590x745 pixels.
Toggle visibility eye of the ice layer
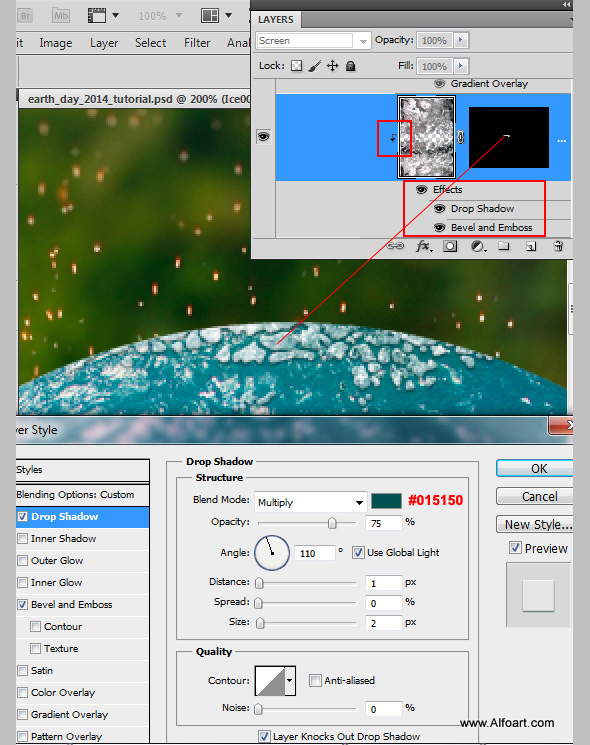[263, 137]
